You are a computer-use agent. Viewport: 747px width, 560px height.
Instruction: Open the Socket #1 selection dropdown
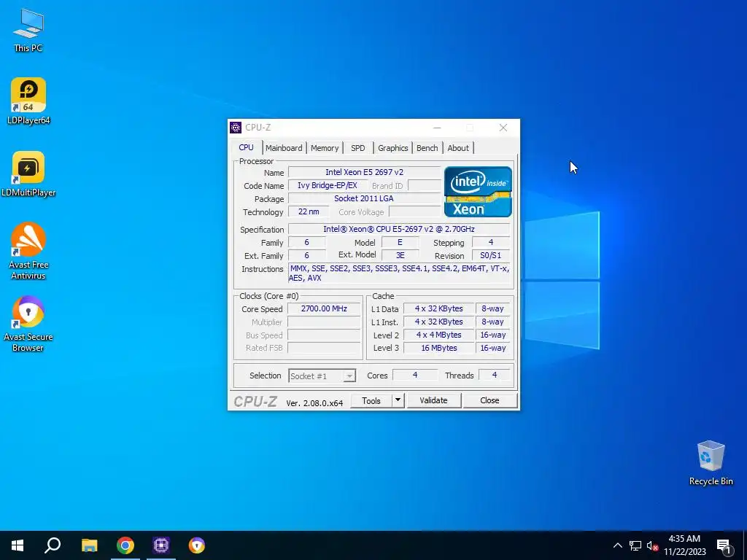tap(322, 376)
